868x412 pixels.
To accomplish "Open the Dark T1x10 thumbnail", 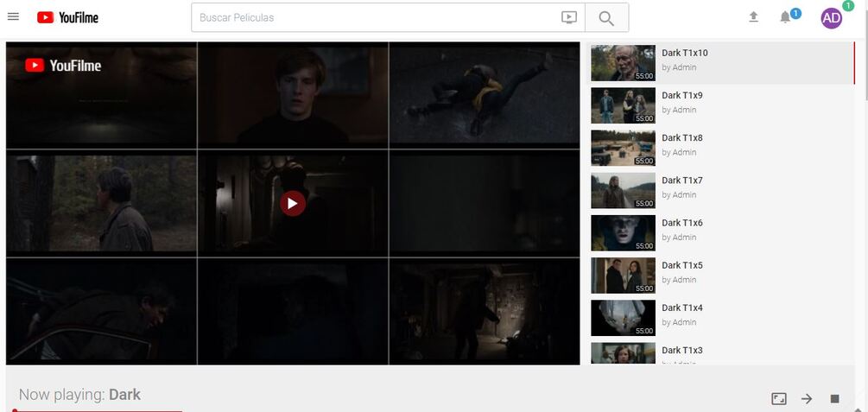I will coord(623,63).
